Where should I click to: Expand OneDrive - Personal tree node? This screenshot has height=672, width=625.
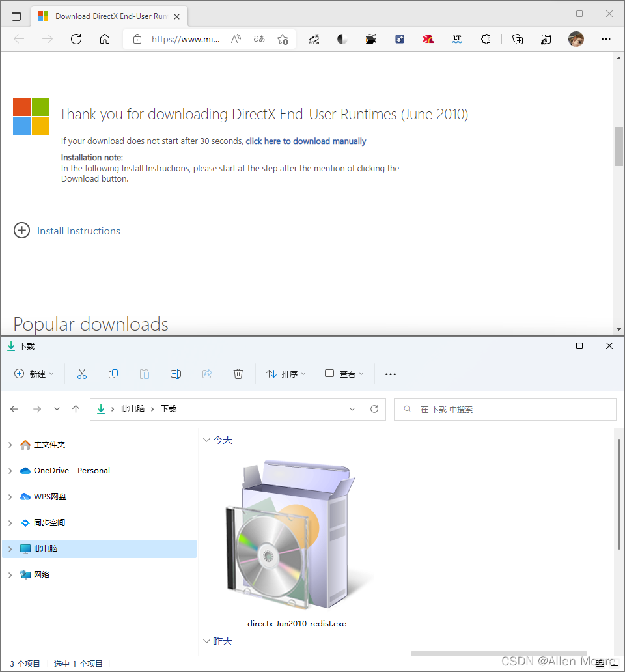[10, 471]
